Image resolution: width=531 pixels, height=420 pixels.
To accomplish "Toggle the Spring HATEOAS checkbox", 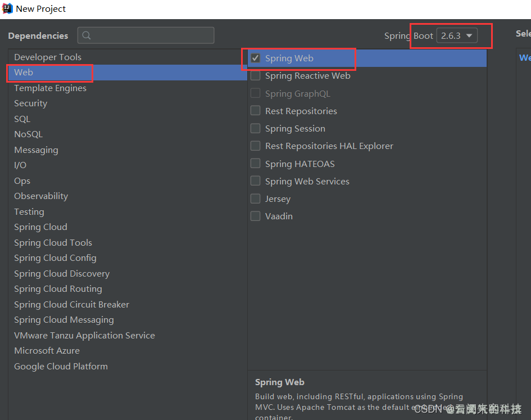I will coord(256,164).
